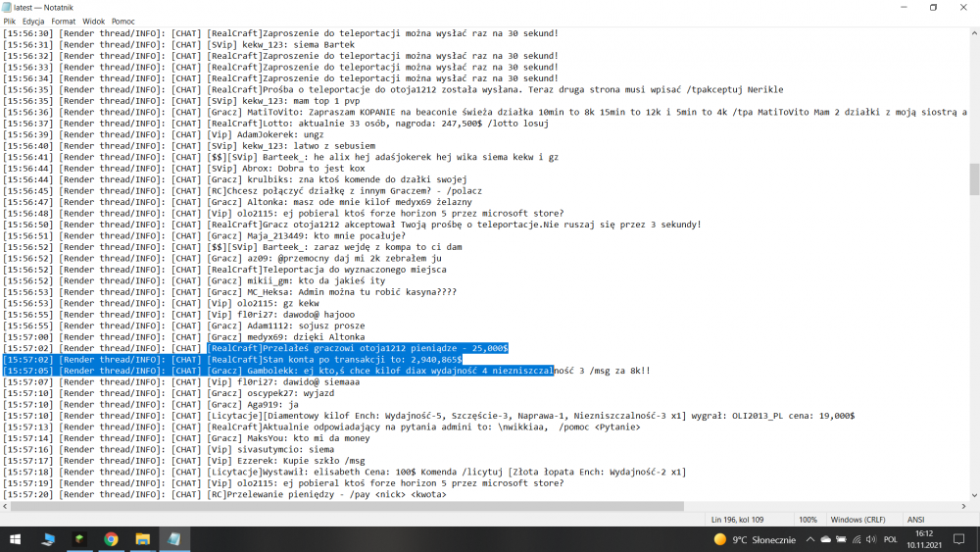Open the Minecraft launcher in the taskbar

79,538
